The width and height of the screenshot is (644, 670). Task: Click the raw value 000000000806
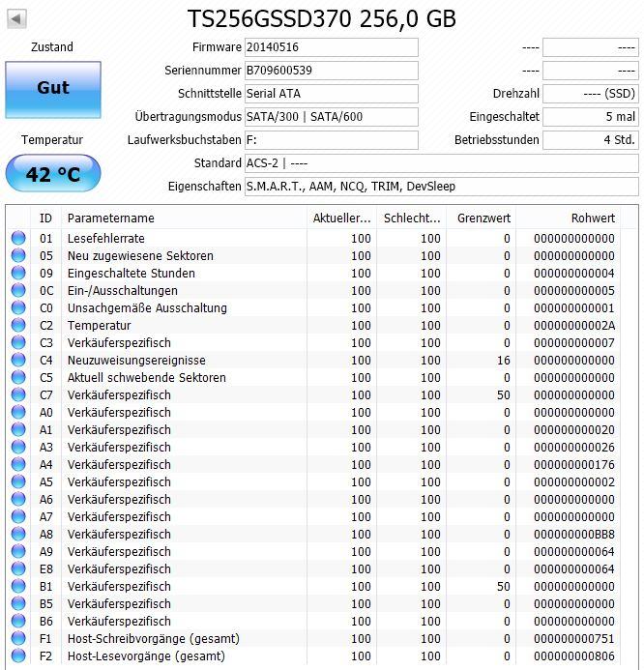tap(574, 656)
